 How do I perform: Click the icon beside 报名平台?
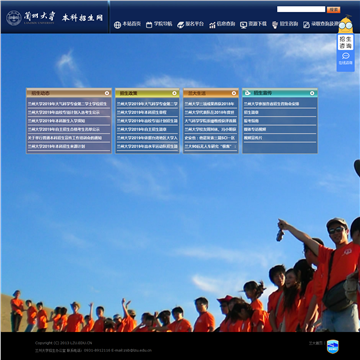180,25
